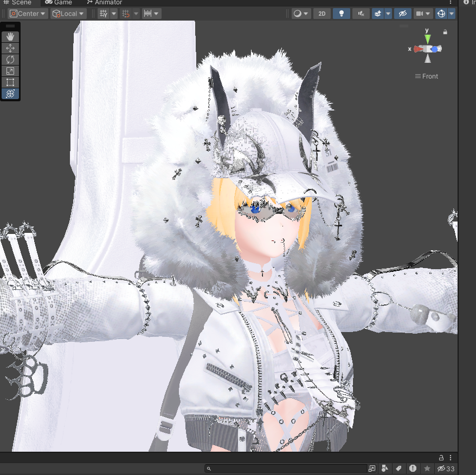
Task: Click the tools overlay drag handle
Action: [10, 27]
